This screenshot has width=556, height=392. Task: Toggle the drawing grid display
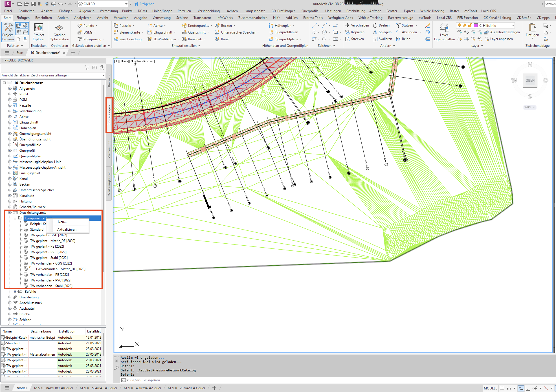tap(502, 388)
